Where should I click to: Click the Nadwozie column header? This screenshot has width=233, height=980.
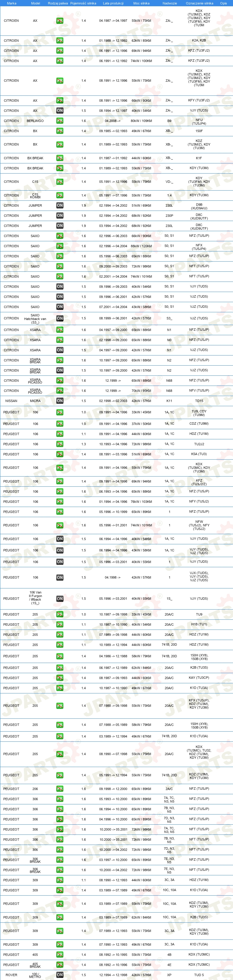tap(170, 3)
